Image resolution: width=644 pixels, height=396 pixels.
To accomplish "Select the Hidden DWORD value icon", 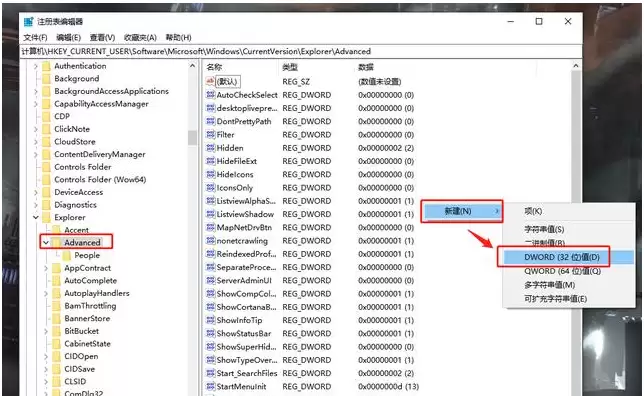I will point(210,148).
